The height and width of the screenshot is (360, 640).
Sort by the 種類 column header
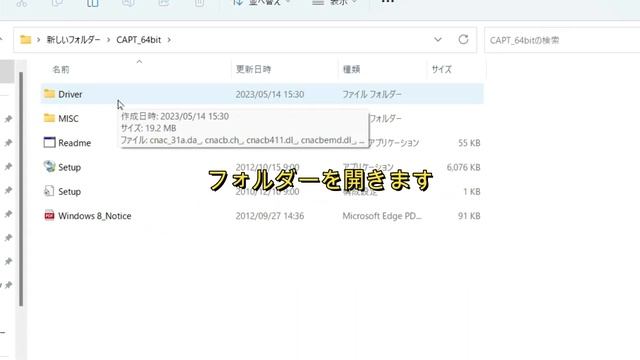(x=351, y=69)
